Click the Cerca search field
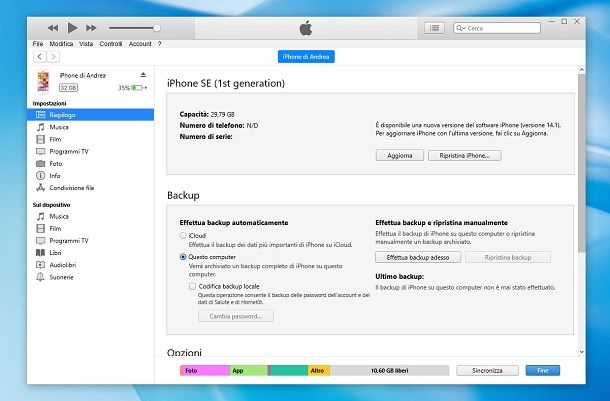 click(x=497, y=28)
